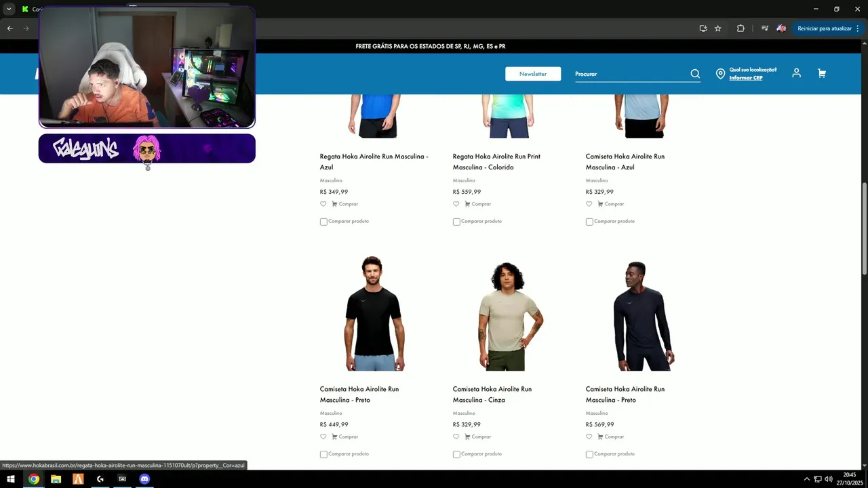Favorite Regata Airolite Run Azul with heart icon
This screenshot has width=868, height=488.
coord(323,204)
